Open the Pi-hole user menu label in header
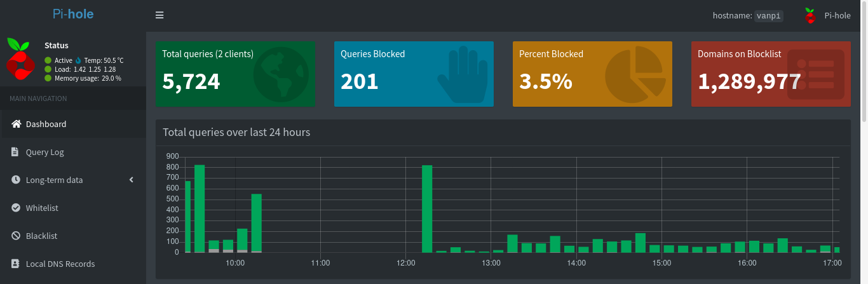Viewport: 868px width, 284px height. 837,16
